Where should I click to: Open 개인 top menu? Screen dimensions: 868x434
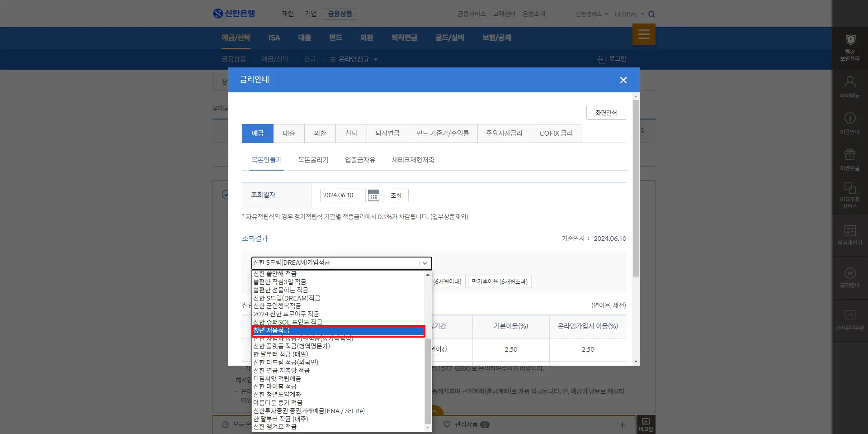[288, 14]
